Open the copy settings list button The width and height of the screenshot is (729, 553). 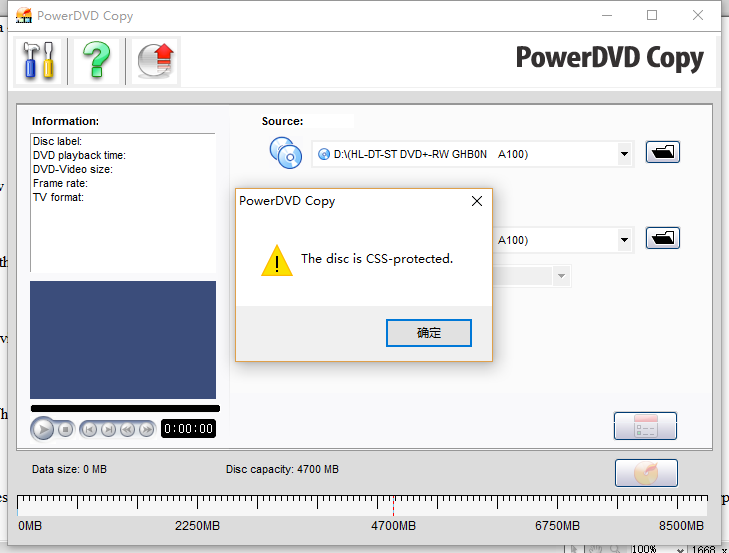coord(645,426)
